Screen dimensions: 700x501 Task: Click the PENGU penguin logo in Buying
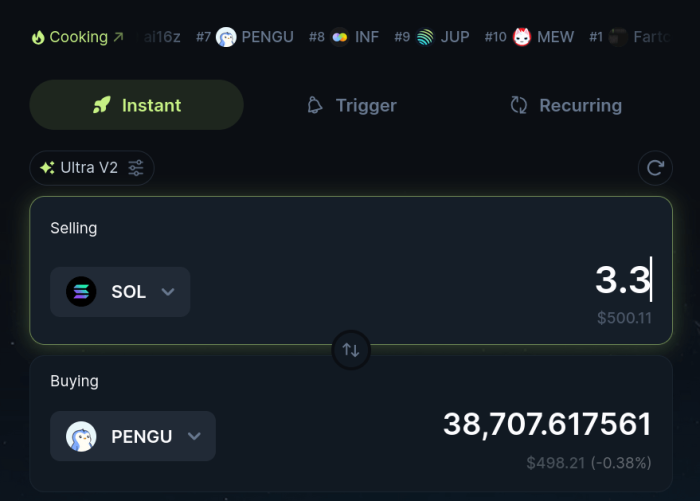pos(81,436)
